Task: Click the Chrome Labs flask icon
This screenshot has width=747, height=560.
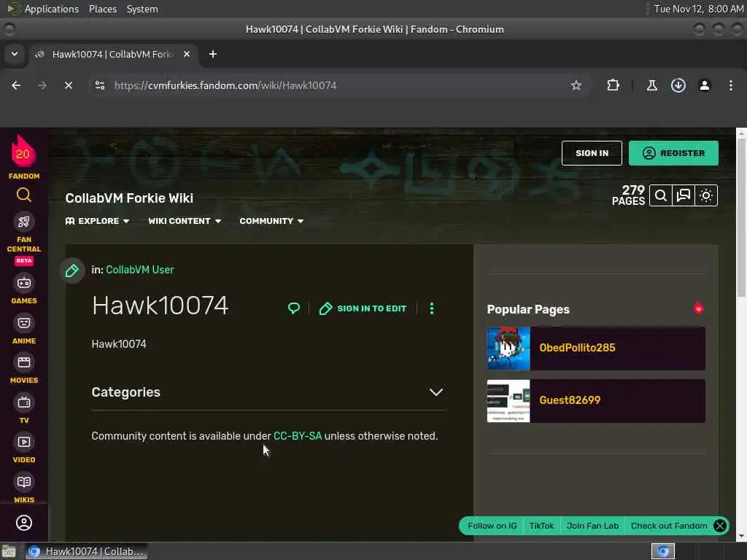Action: coord(651,85)
